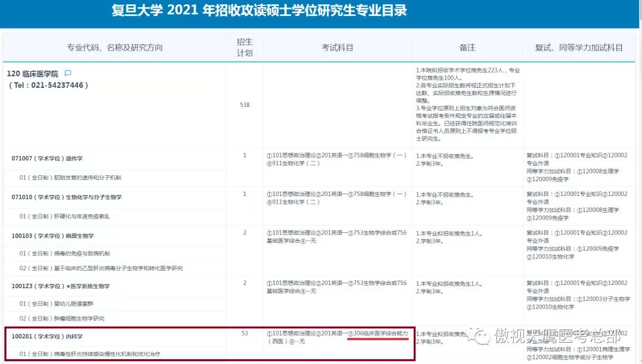The height and width of the screenshot is (364, 642).
Task: Select direction 01 胚胎发育的遗传和分子机制
Action: click(x=70, y=178)
